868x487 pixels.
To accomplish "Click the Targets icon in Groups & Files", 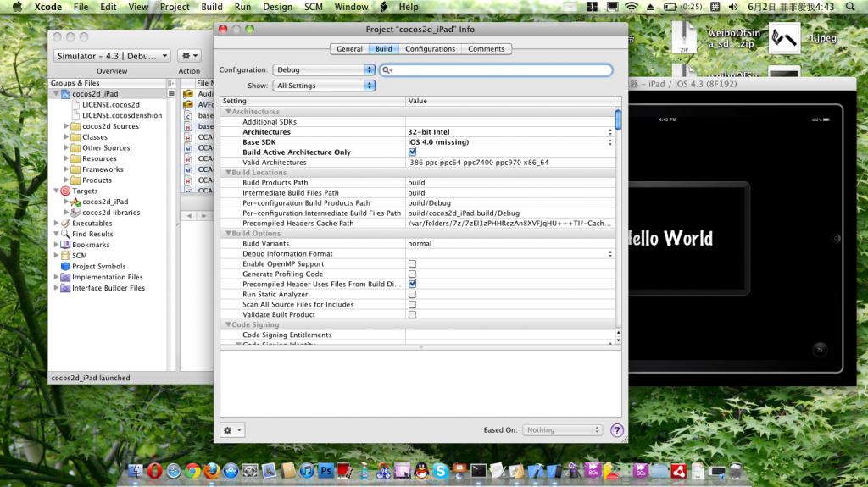I will (x=65, y=191).
